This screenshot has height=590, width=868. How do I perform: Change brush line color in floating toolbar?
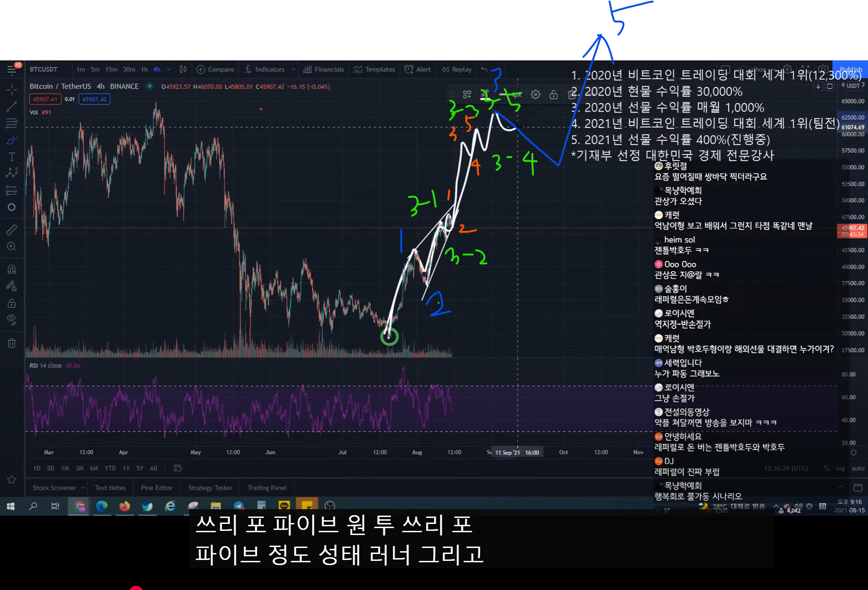pos(485,94)
